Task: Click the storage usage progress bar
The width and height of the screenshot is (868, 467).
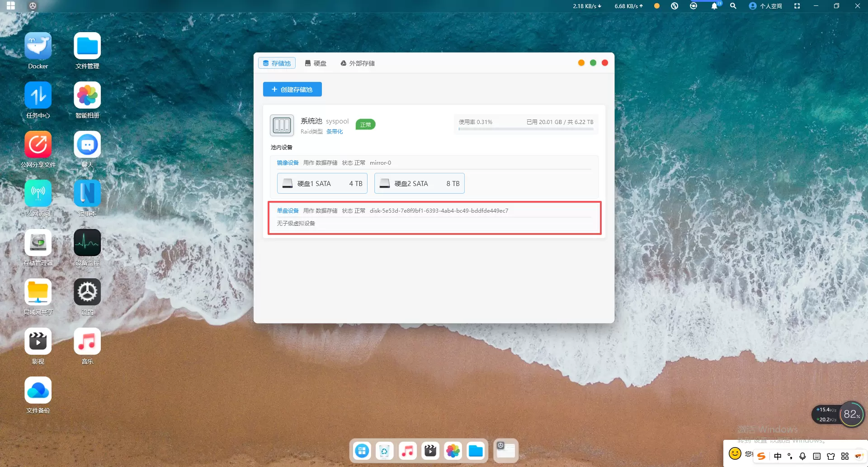Action: 526,129
